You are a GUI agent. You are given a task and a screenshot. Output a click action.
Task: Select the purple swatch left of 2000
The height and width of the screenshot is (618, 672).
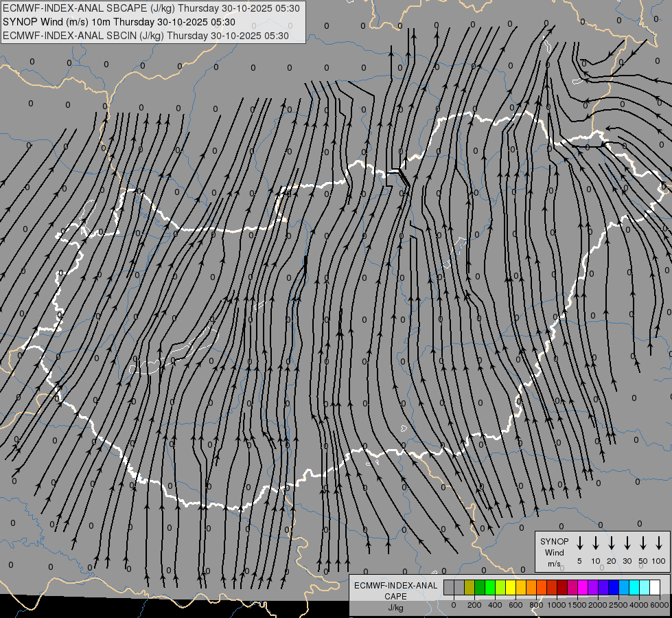coord(592,587)
